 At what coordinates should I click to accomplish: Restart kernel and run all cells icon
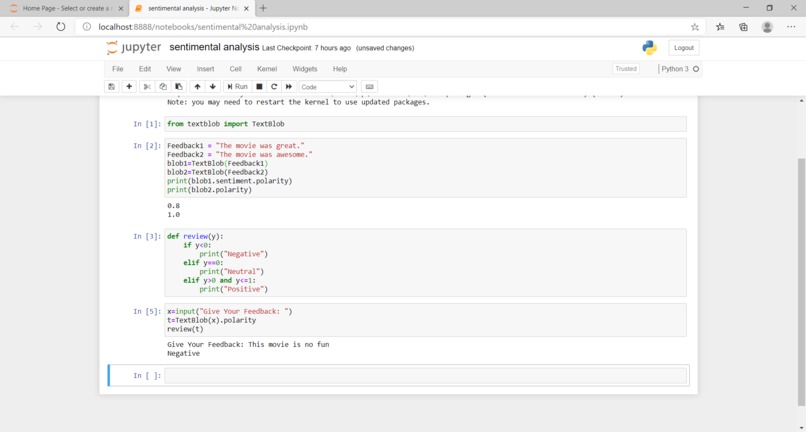tap(289, 87)
